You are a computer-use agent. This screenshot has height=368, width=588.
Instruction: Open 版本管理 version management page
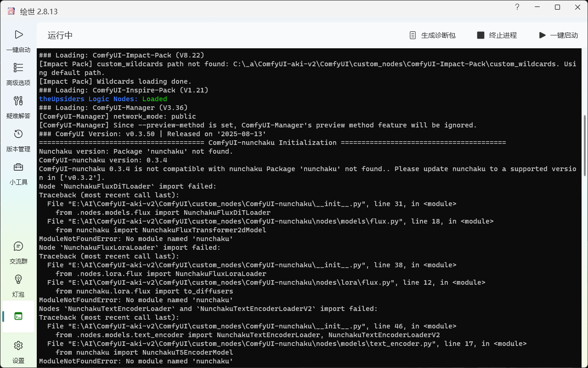[18, 141]
